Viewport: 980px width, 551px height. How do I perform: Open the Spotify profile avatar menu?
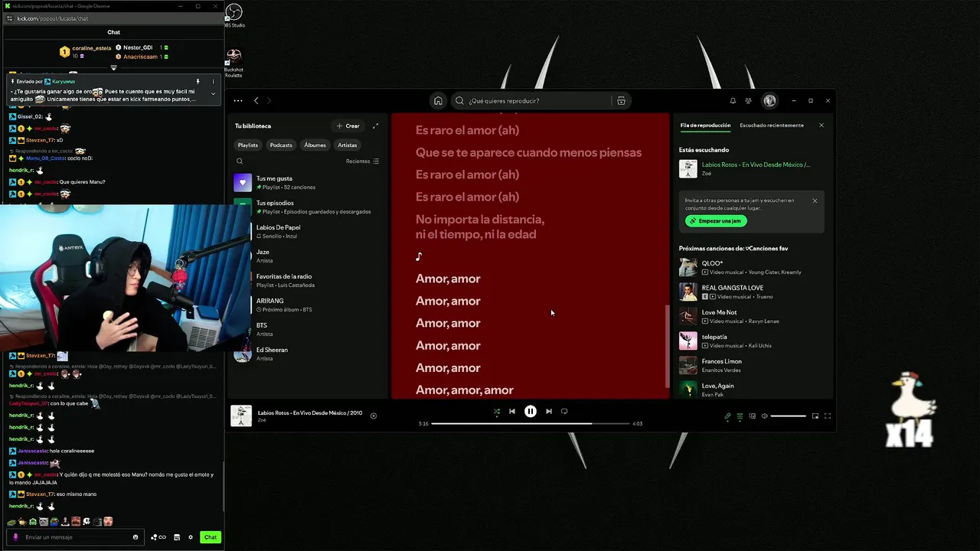(769, 100)
